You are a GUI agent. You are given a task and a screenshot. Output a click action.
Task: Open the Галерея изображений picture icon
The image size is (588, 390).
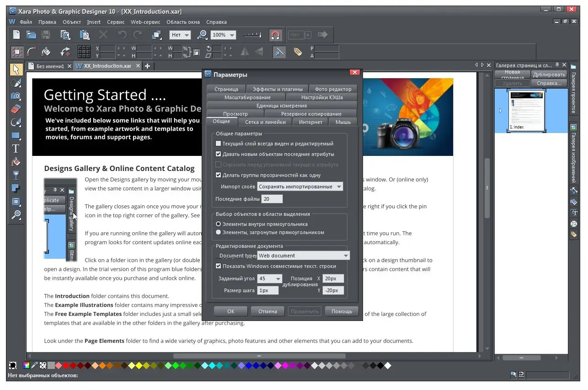tap(573, 128)
